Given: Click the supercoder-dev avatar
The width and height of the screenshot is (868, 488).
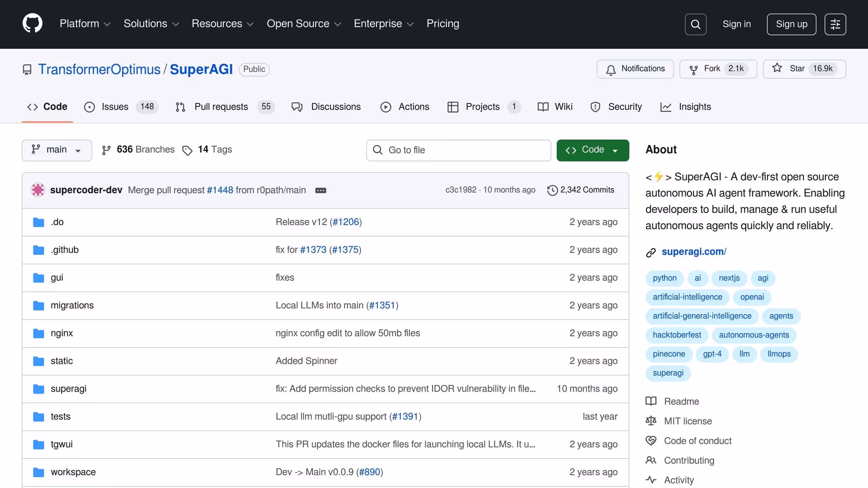Looking at the screenshot, I should (x=38, y=190).
